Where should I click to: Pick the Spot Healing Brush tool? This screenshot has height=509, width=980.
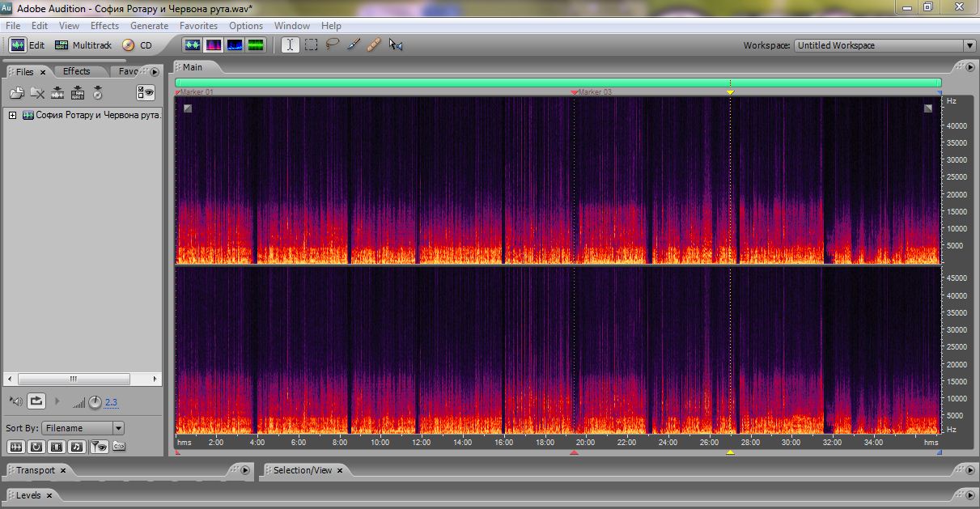(374, 45)
